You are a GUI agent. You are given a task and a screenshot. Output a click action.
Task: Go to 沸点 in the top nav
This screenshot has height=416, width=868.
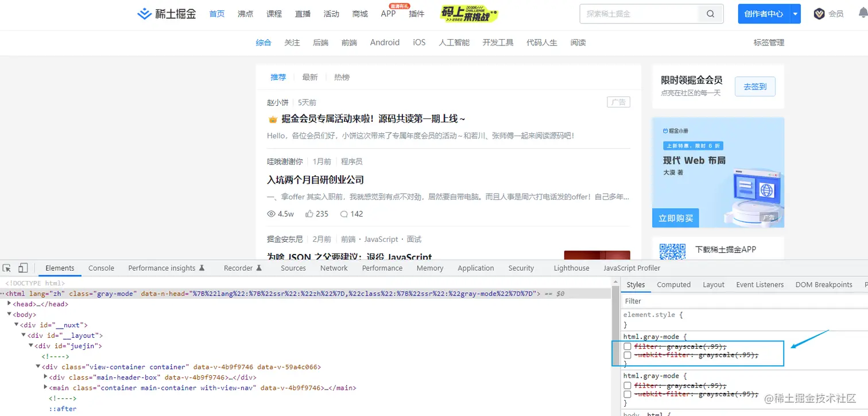tap(246, 14)
